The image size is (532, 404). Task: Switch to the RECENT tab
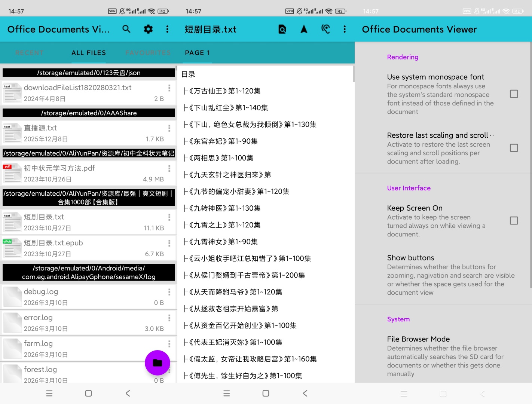(x=29, y=52)
